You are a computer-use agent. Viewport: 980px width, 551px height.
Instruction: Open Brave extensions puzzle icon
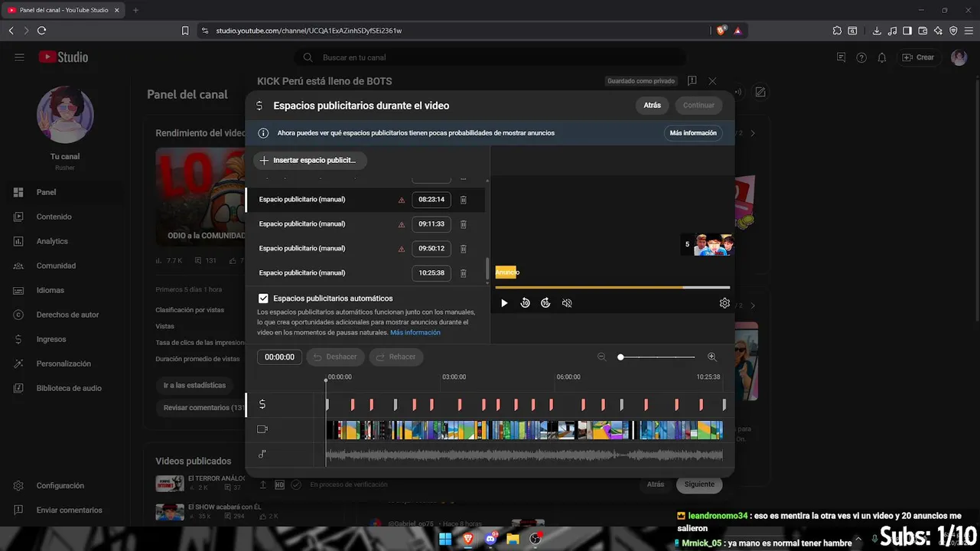[x=837, y=31]
